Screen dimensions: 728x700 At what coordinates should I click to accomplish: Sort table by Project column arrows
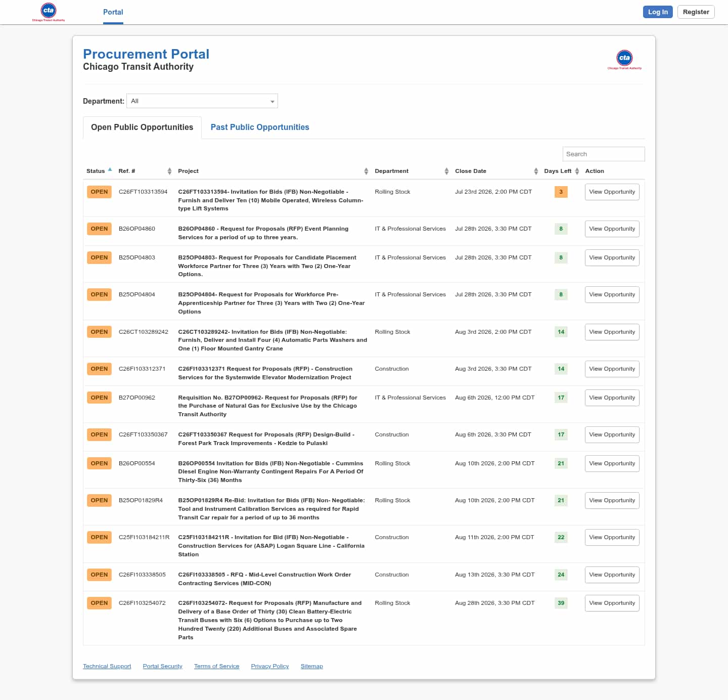coord(366,171)
